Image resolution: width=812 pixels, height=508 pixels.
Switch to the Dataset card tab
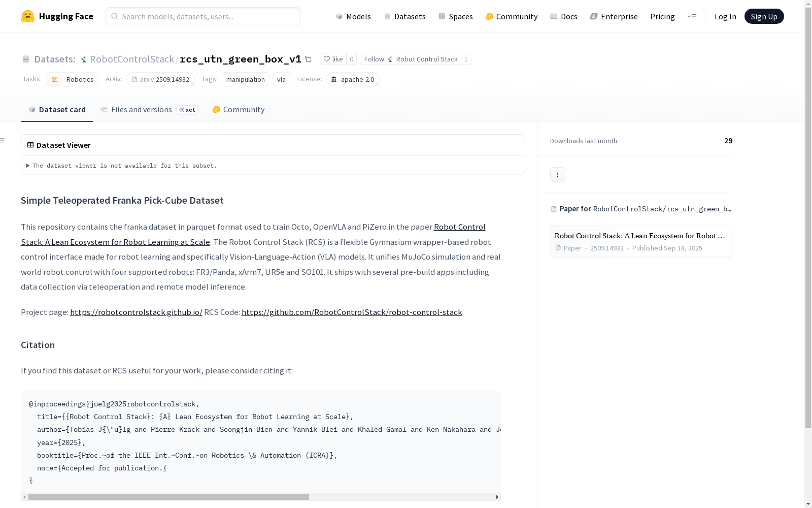[57, 110]
